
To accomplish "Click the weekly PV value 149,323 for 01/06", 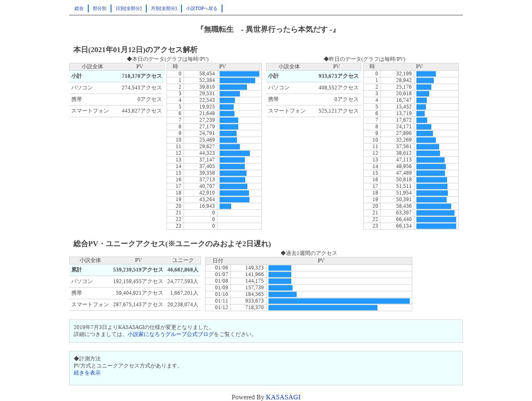I will tap(254, 268).
